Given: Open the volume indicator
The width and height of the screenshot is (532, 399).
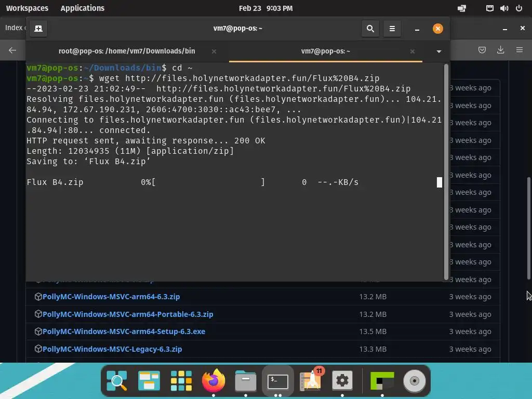Looking at the screenshot, I should 504,8.
